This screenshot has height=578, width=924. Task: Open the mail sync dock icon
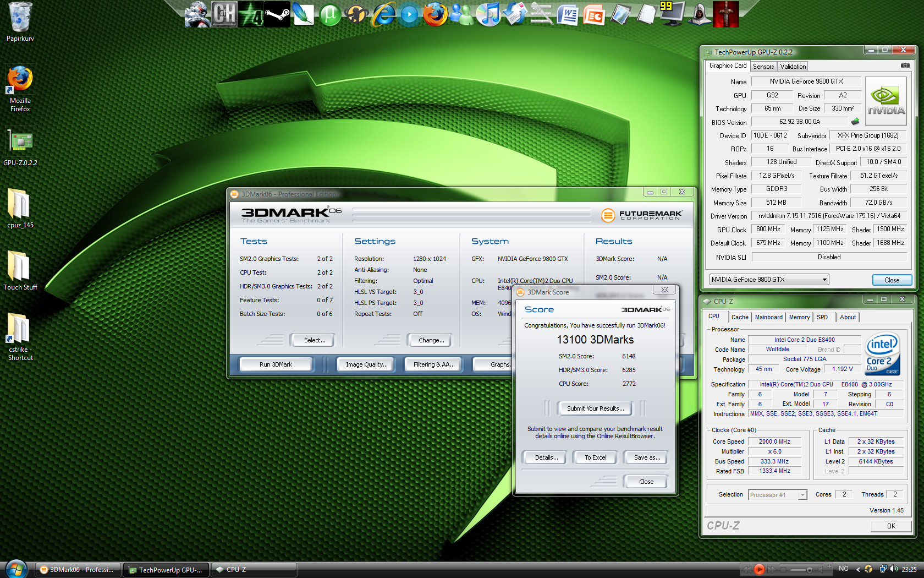coord(515,14)
